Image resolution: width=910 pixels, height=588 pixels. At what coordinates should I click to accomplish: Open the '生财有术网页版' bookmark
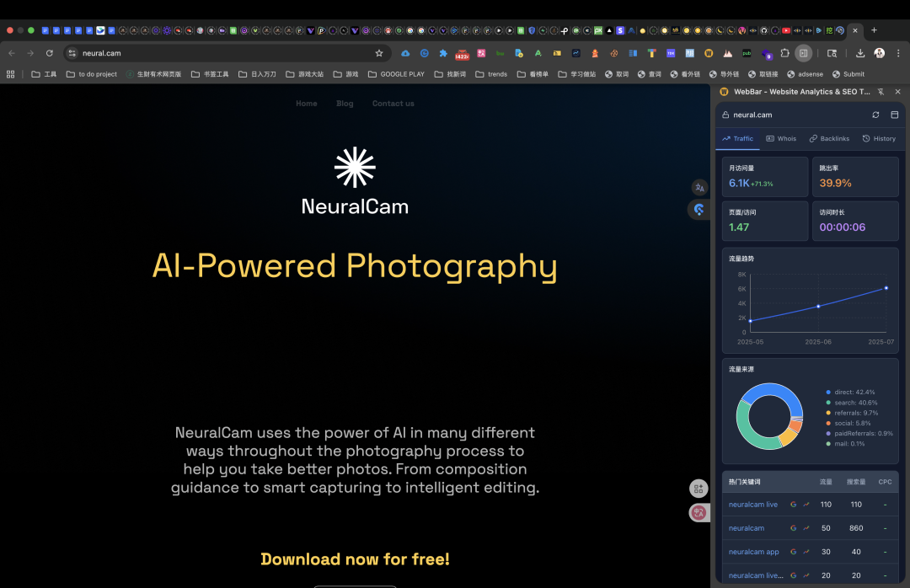(x=154, y=74)
